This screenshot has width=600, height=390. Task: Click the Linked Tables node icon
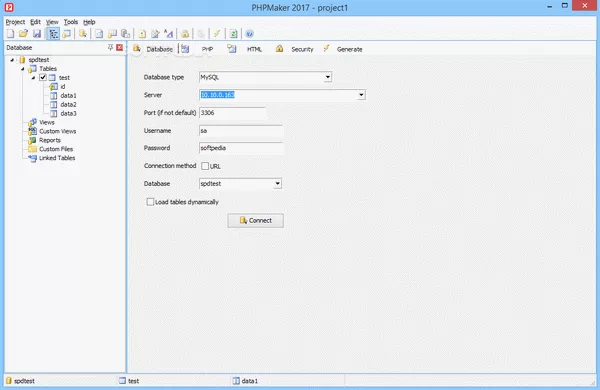(33, 158)
